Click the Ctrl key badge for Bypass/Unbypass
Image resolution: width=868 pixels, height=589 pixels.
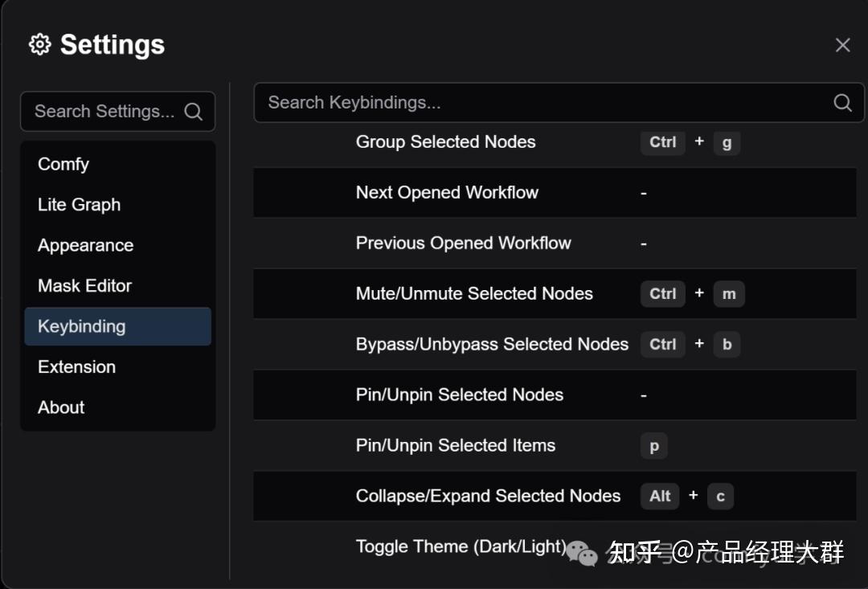[x=662, y=345]
